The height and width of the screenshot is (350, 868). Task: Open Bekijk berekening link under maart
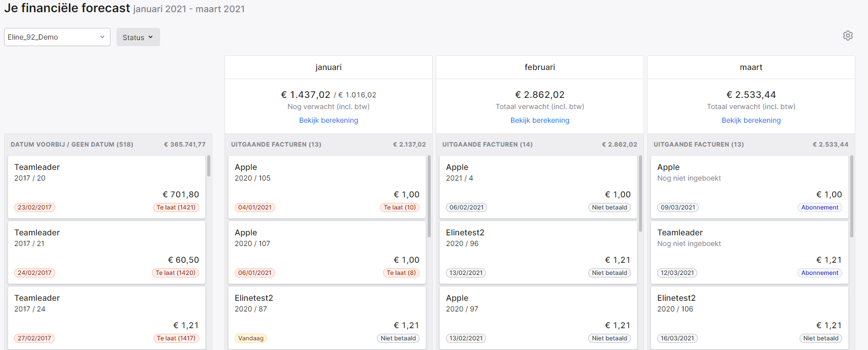pos(751,120)
